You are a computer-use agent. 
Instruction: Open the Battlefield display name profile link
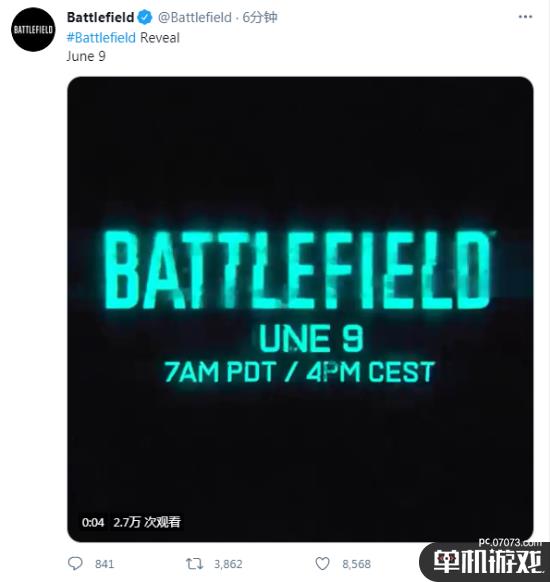[100, 17]
